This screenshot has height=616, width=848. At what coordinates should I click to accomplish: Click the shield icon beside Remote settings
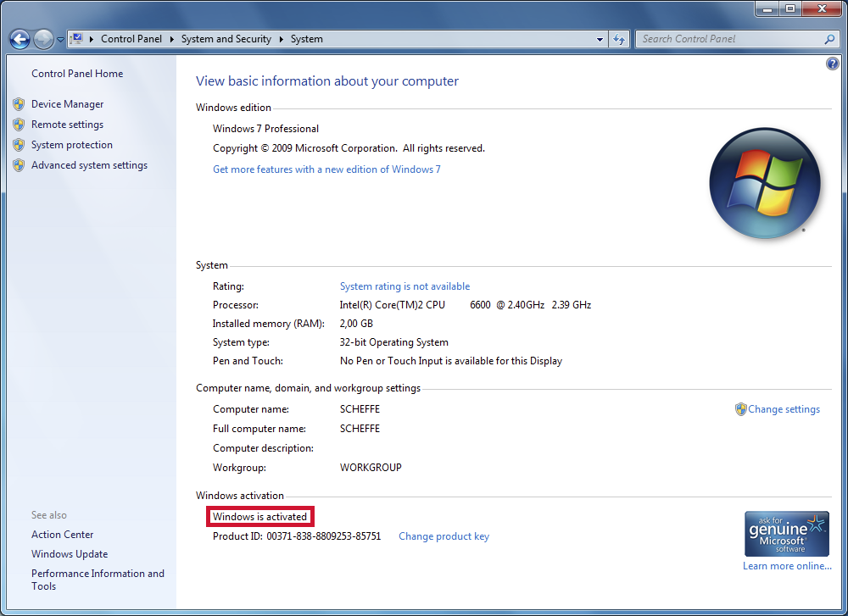pos(19,125)
